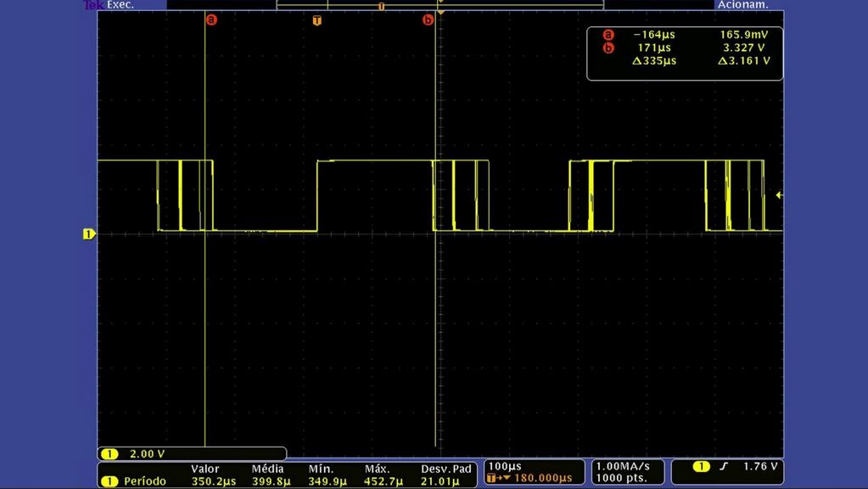Click the 1000 pts. record length readout
The width and height of the screenshot is (868, 489).
point(621,477)
